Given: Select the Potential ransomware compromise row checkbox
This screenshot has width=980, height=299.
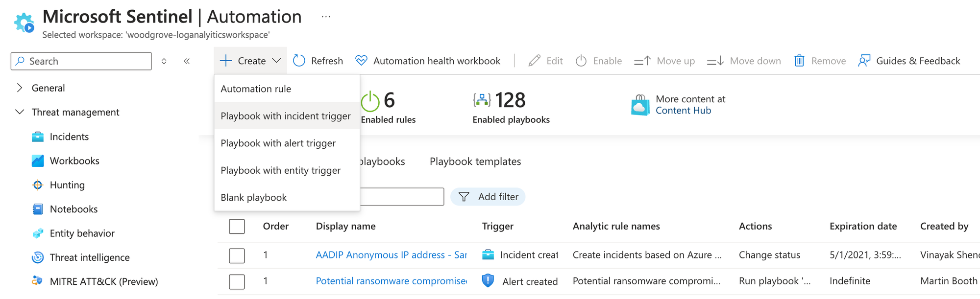Looking at the screenshot, I should pos(237,281).
